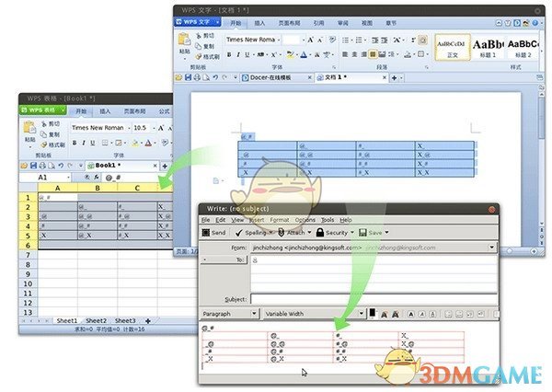The height and width of the screenshot is (392, 552).
Task: Click the paste clipboard icon in WPS Spreadsheet
Action: click(29, 131)
